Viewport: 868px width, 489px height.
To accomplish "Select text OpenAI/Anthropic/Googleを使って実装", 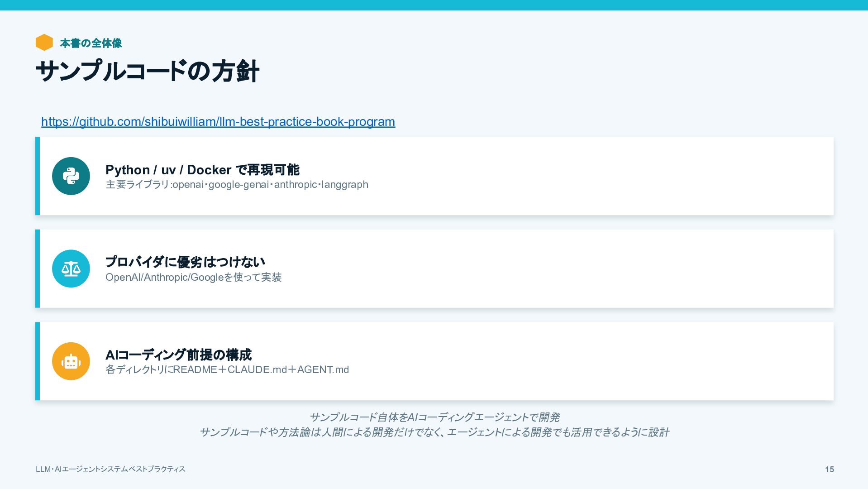I will pos(194,277).
